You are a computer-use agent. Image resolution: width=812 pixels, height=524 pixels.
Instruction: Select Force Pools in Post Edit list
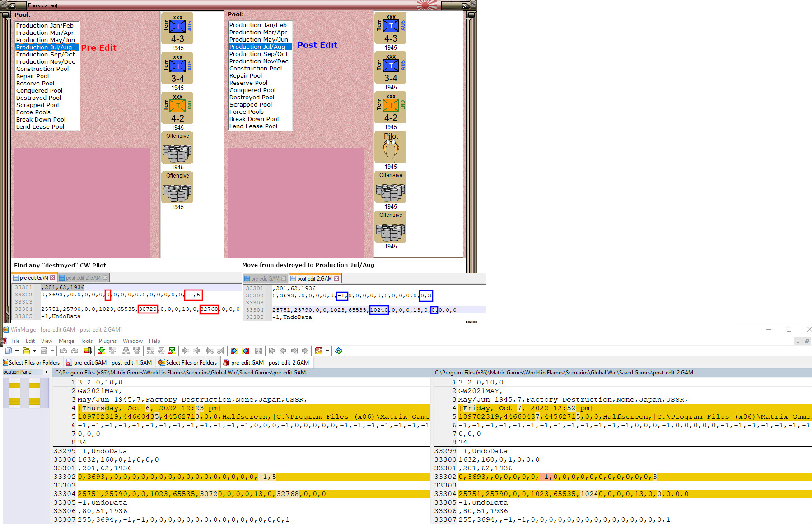coord(247,112)
